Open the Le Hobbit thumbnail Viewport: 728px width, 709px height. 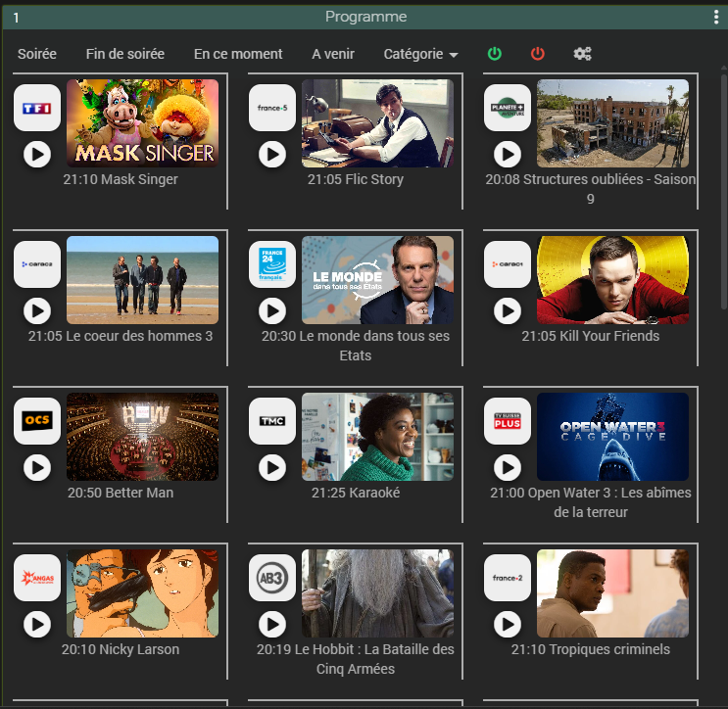point(377,593)
